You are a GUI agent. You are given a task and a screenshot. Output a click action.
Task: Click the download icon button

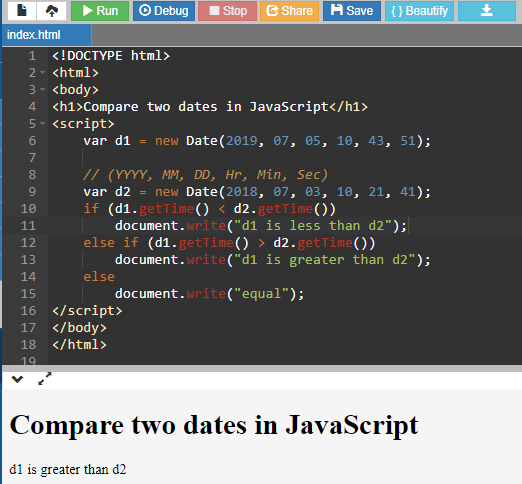tap(487, 11)
